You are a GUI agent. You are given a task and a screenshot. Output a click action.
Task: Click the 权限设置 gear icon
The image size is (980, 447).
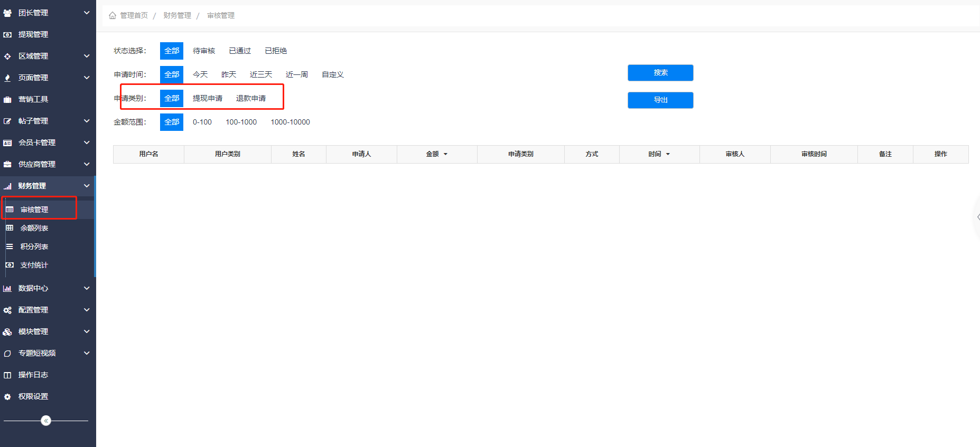tap(7, 397)
